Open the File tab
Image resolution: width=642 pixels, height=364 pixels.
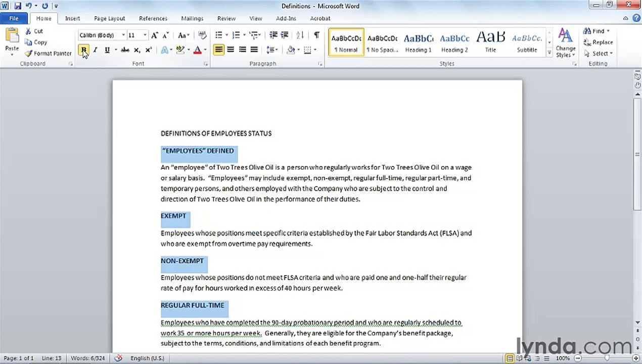coord(14,18)
